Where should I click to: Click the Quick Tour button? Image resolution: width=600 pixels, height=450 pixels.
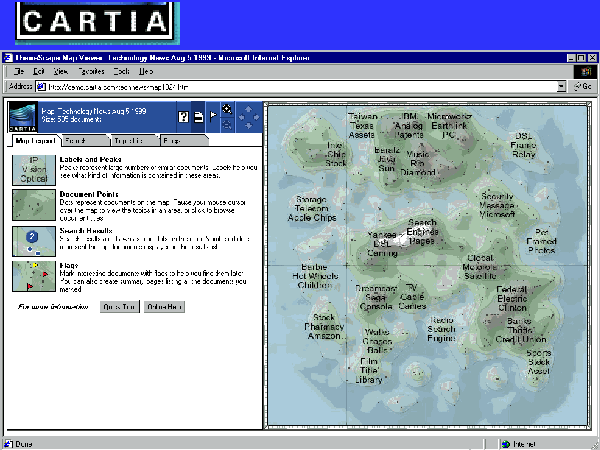116,306
